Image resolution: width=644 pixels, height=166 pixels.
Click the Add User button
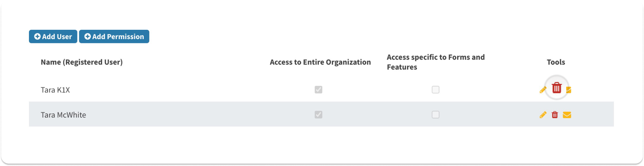(x=53, y=36)
